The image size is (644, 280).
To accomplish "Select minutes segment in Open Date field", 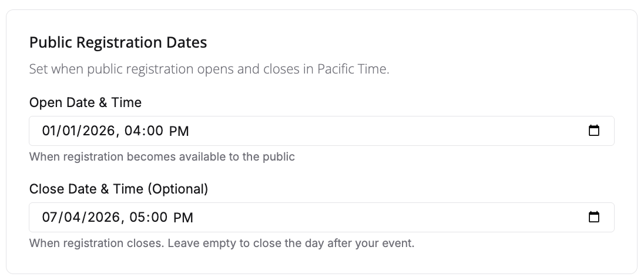I will click(154, 131).
